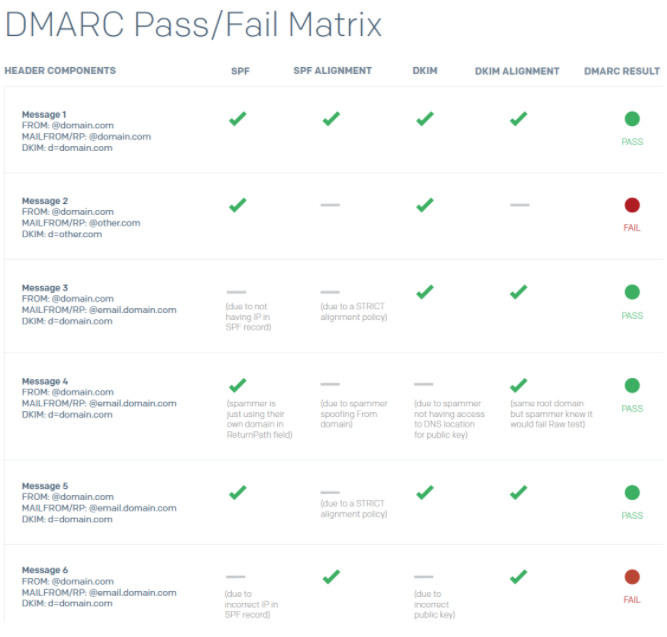Click Message 3 SPF dash indicator
The width and height of the screenshot is (667, 637).
[236, 292]
